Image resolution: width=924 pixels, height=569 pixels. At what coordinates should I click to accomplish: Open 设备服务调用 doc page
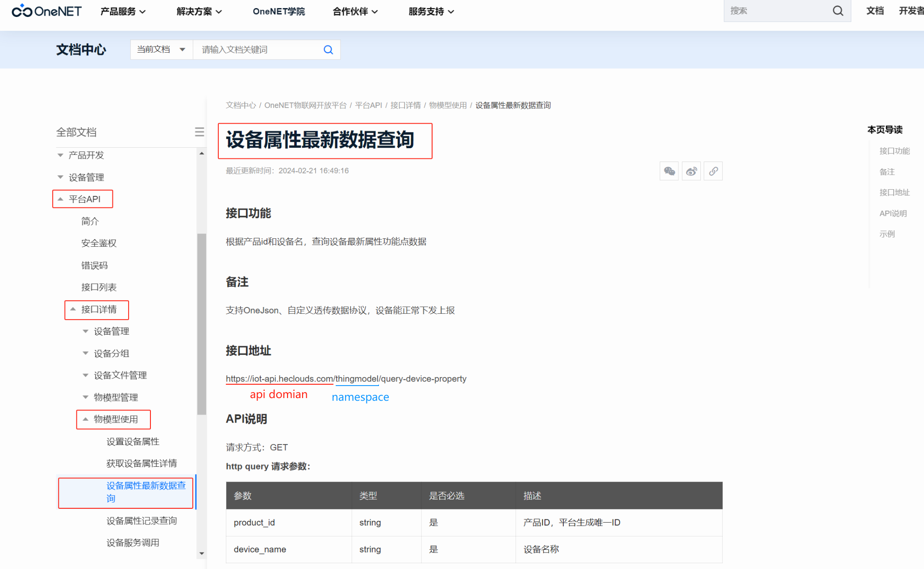tap(133, 543)
